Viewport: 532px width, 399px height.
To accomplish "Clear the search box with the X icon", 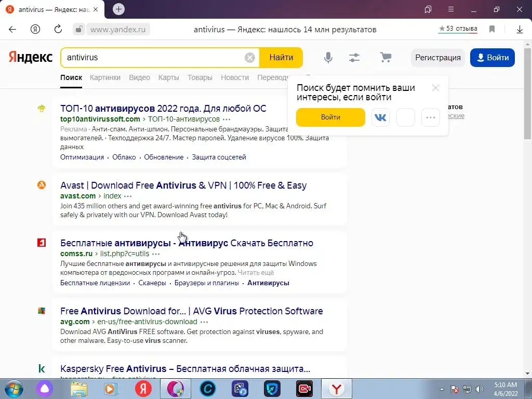I will [x=250, y=58].
